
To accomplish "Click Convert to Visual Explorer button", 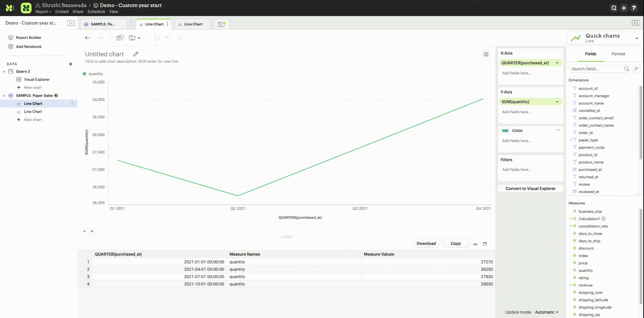I will coord(530,189).
